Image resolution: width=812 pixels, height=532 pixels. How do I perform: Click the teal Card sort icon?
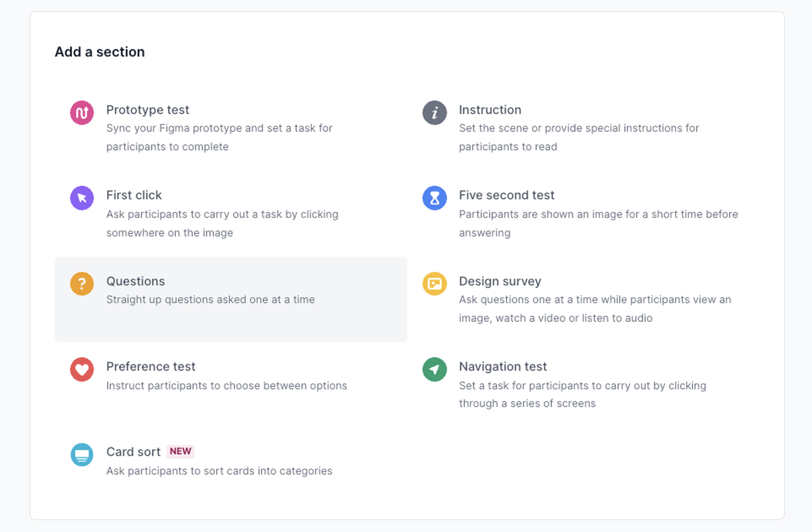click(82, 455)
